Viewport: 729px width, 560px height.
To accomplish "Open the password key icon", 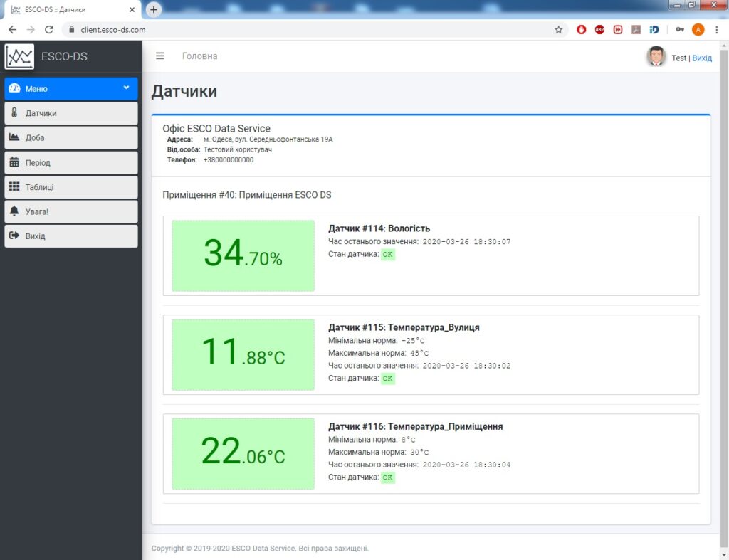I will coord(680,30).
